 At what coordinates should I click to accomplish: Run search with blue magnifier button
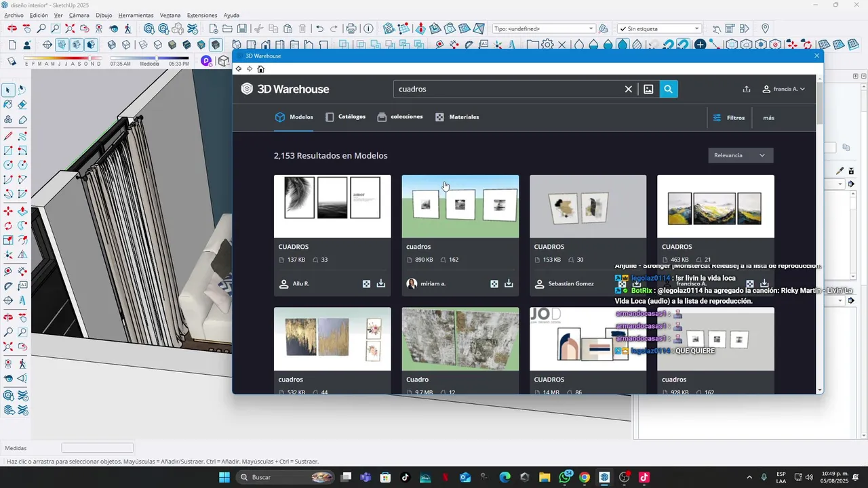pos(669,89)
